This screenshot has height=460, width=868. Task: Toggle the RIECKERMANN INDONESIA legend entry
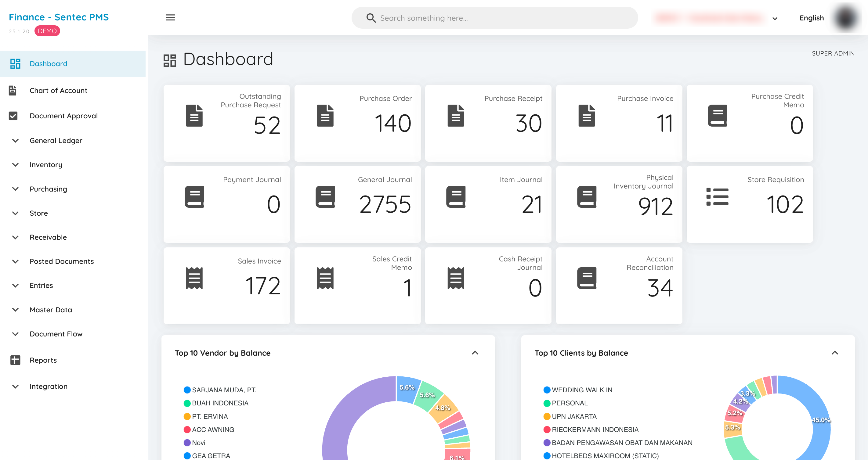(591, 429)
